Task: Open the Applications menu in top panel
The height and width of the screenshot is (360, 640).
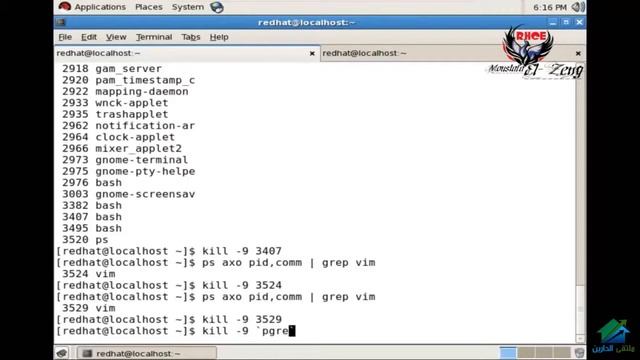Action: click(100, 7)
